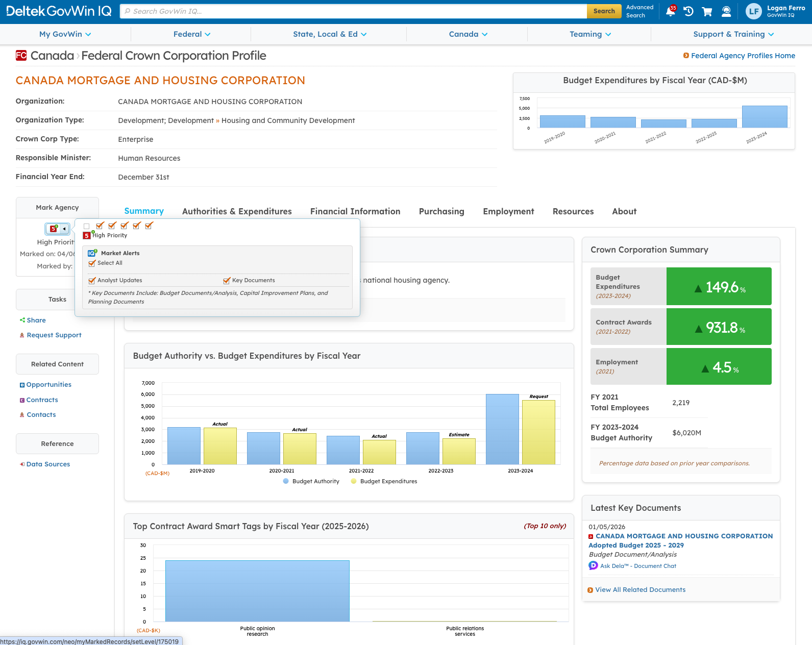Click the purple Contracts icon
This screenshot has width=812, height=645.
pyautogui.click(x=22, y=400)
